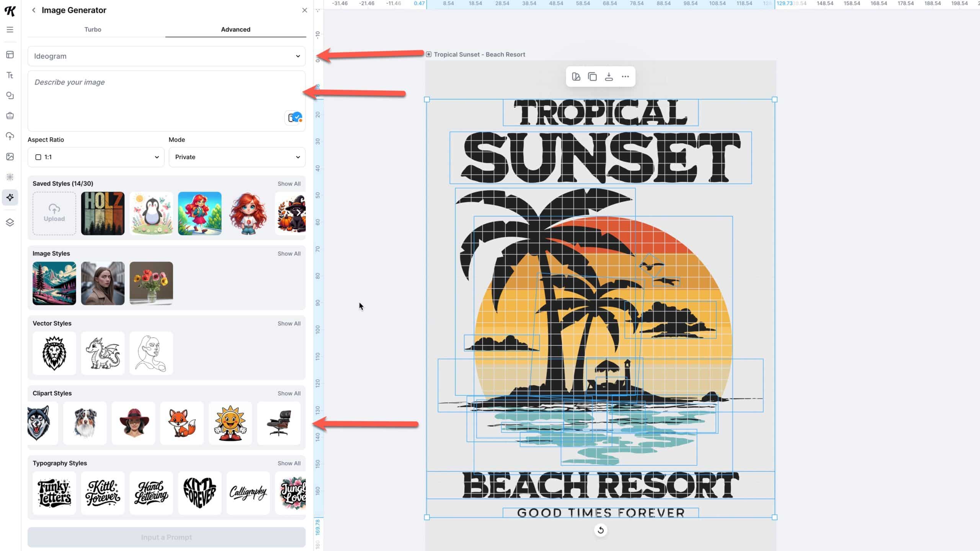The height and width of the screenshot is (551, 980).
Task: Select the penguin saved style thumbnail
Action: coord(151,214)
